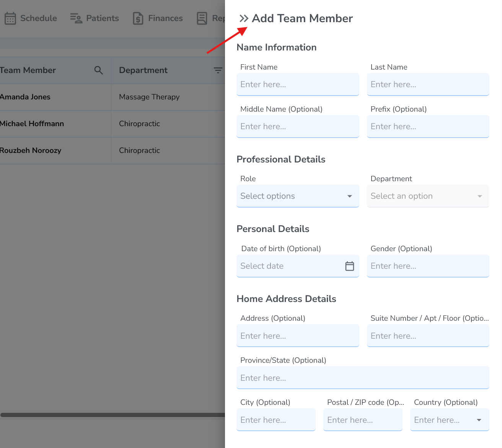Click the Gender entry field

coord(428,266)
